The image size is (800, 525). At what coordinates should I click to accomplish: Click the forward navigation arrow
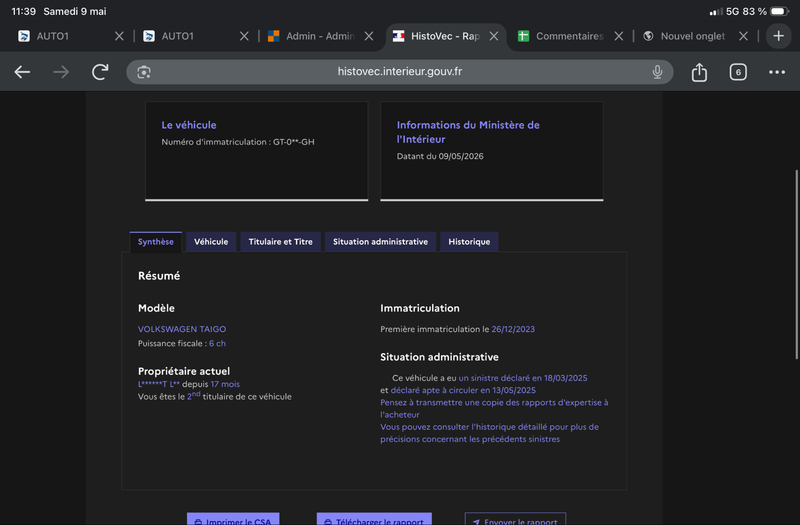(x=61, y=72)
